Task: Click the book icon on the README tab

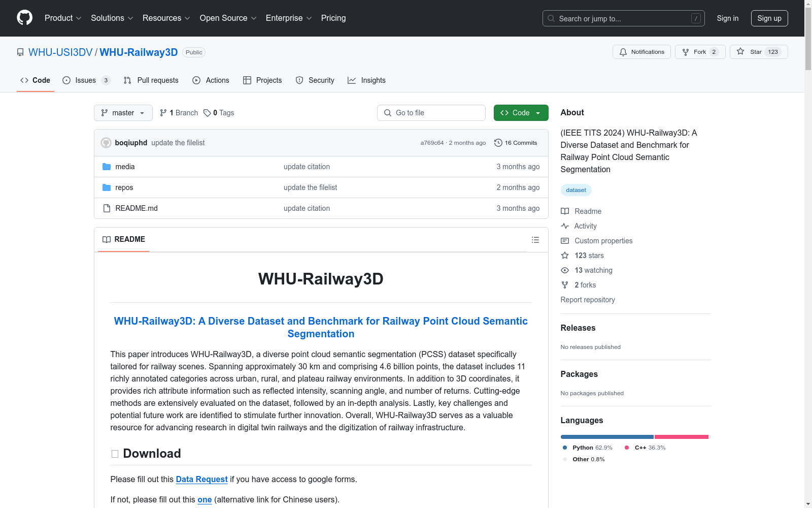Action: coord(107,239)
